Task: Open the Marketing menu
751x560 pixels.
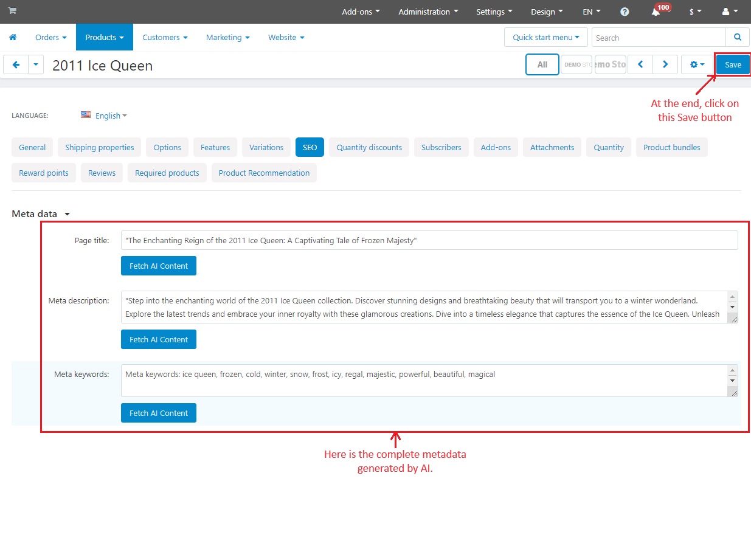Action: click(227, 37)
